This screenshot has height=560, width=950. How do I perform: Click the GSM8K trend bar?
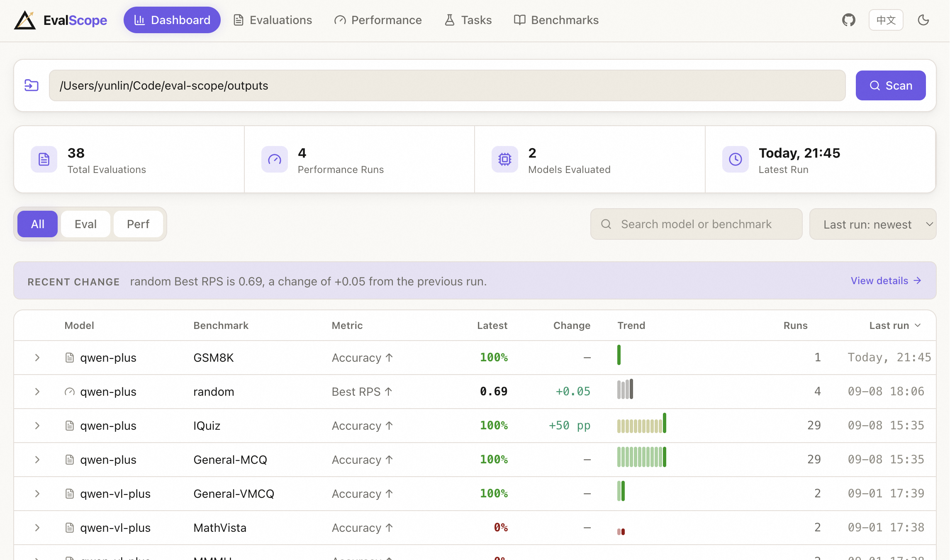[619, 355]
